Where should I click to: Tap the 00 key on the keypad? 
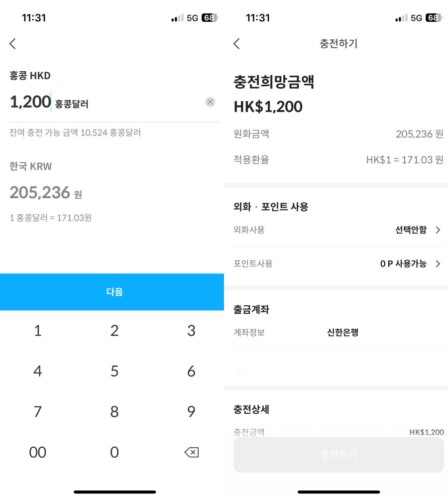(x=37, y=453)
